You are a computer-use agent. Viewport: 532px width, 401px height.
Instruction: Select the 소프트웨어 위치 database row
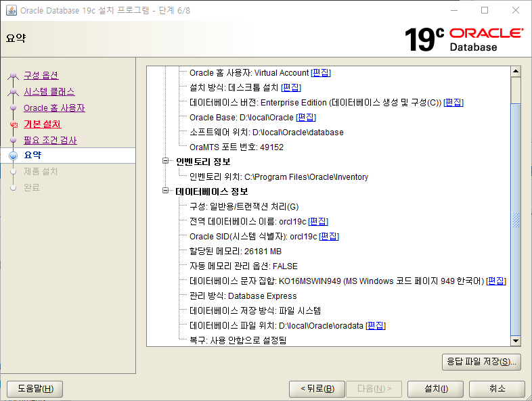coord(267,132)
